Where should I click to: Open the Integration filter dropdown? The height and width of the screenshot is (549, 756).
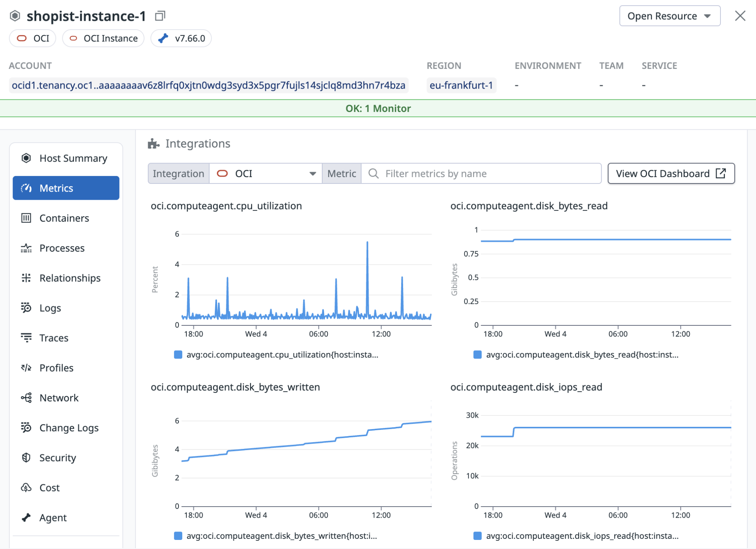pos(178,173)
